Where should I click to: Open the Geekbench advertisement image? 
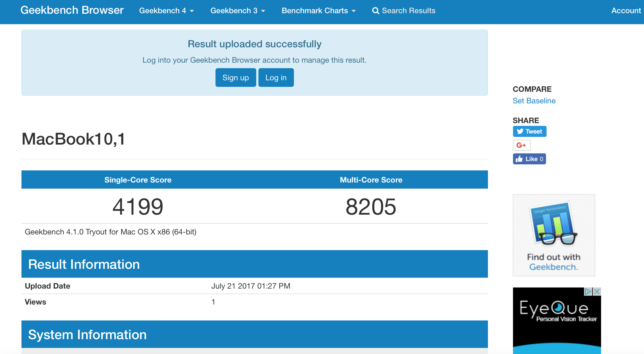point(554,235)
